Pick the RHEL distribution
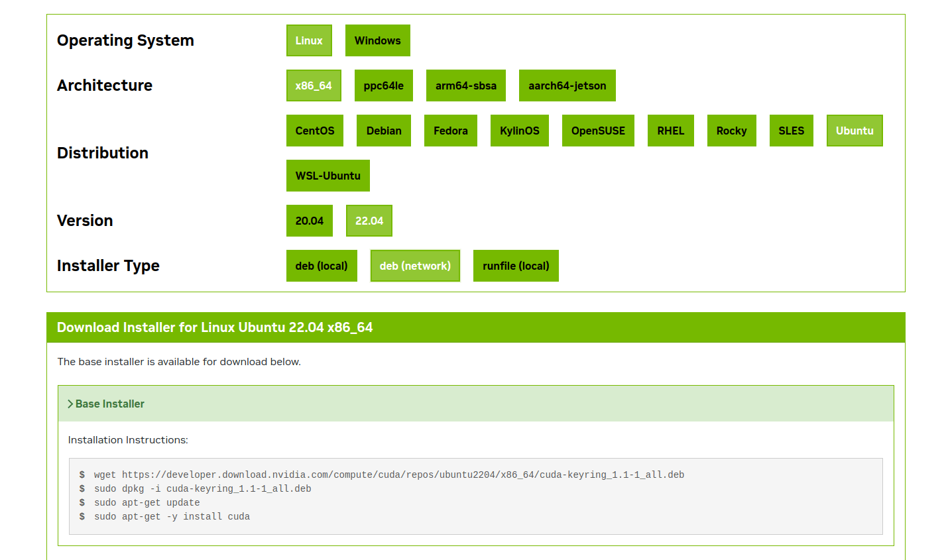The height and width of the screenshot is (560, 948). click(x=671, y=131)
